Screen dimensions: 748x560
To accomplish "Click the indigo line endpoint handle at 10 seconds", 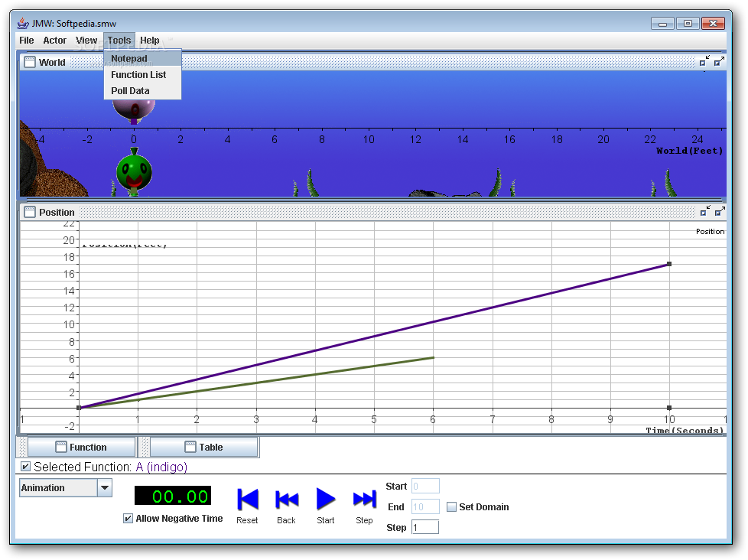I will click(669, 264).
